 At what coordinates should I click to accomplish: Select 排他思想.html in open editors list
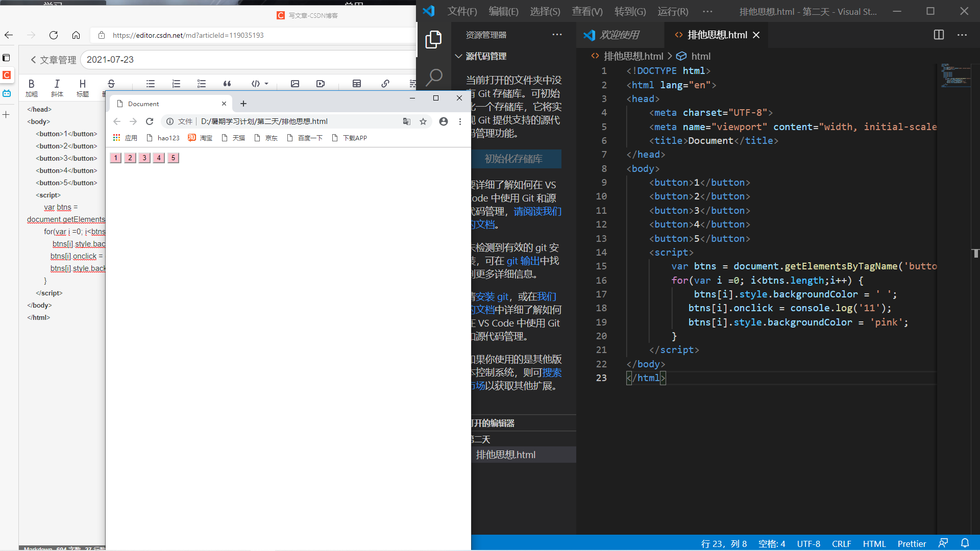524,455
